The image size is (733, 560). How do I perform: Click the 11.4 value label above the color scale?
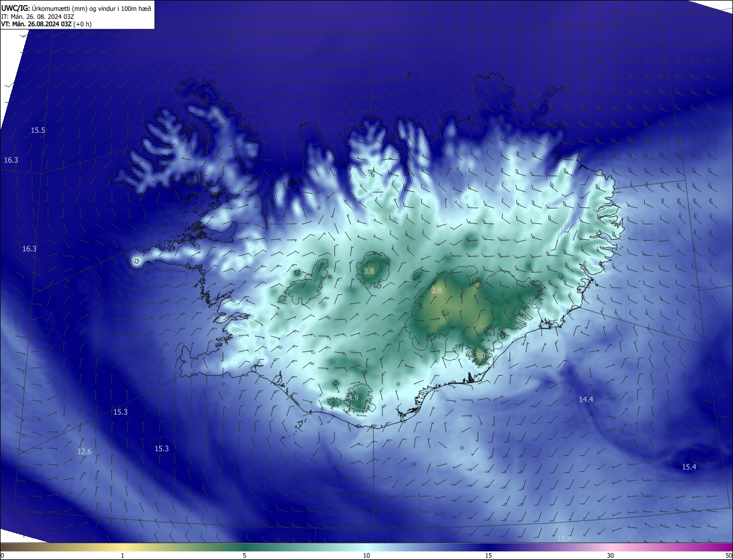point(564,539)
